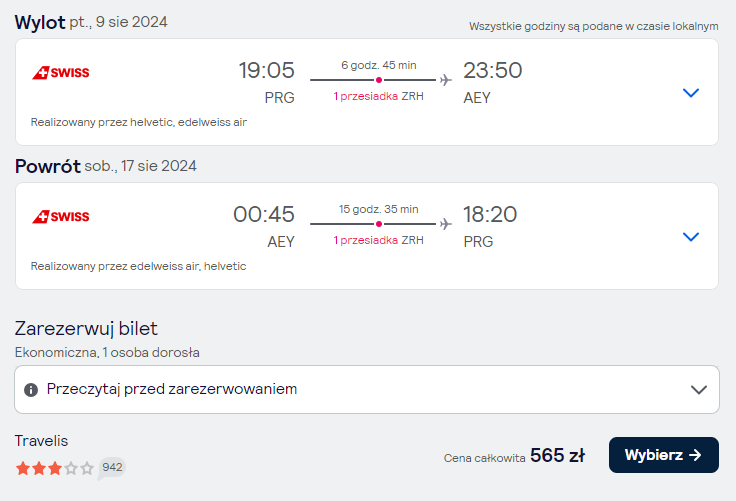This screenshot has height=501, width=736.
Task: Click airplane icon on return route line
Action: (x=446, y=224)
